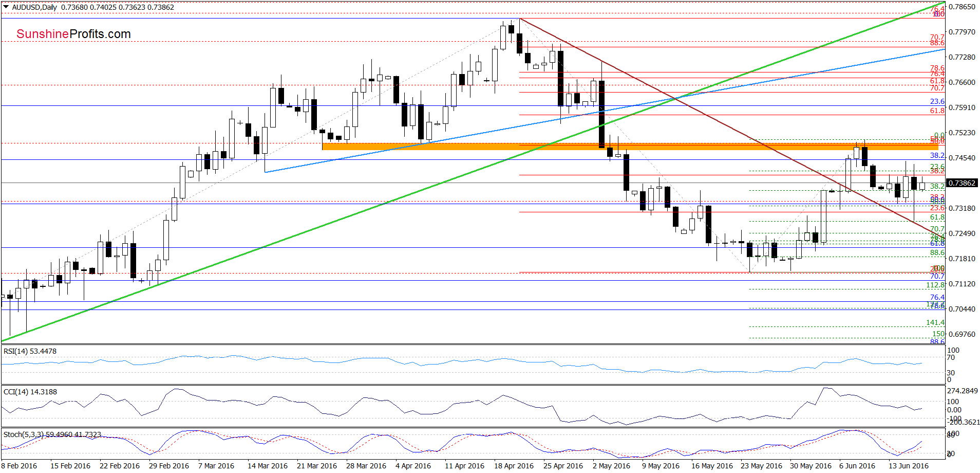Viewport: 980px width, 473px height.
Task: Select the green 112.8 Fibonacci label
Action: (x=935, y=285)
